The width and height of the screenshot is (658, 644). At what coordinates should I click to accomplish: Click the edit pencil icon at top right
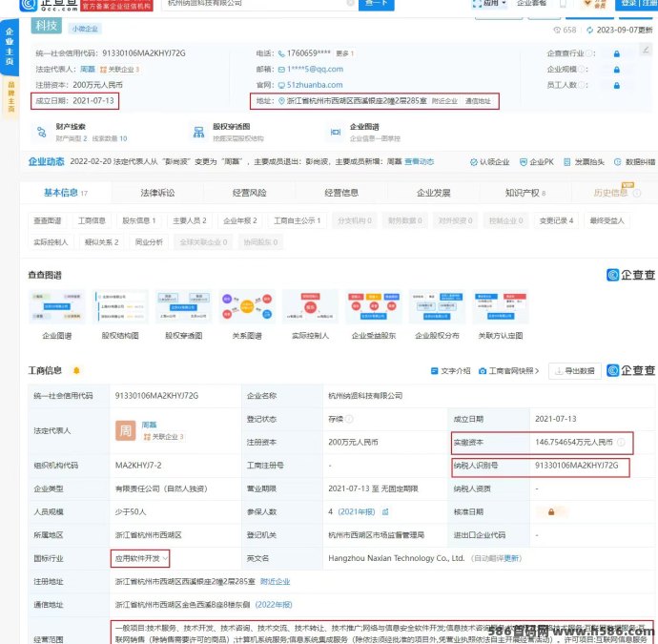click(645, 50)
